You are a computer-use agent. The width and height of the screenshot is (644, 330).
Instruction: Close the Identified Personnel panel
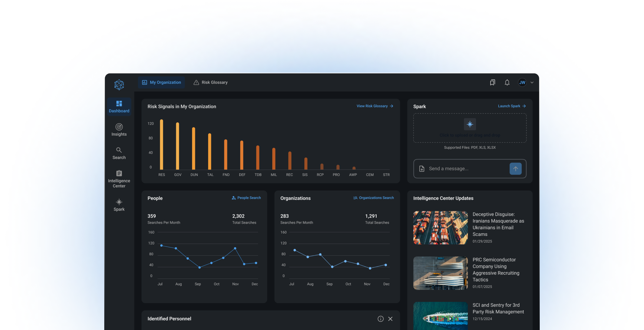pyautogui.click(x=390, y=319)
